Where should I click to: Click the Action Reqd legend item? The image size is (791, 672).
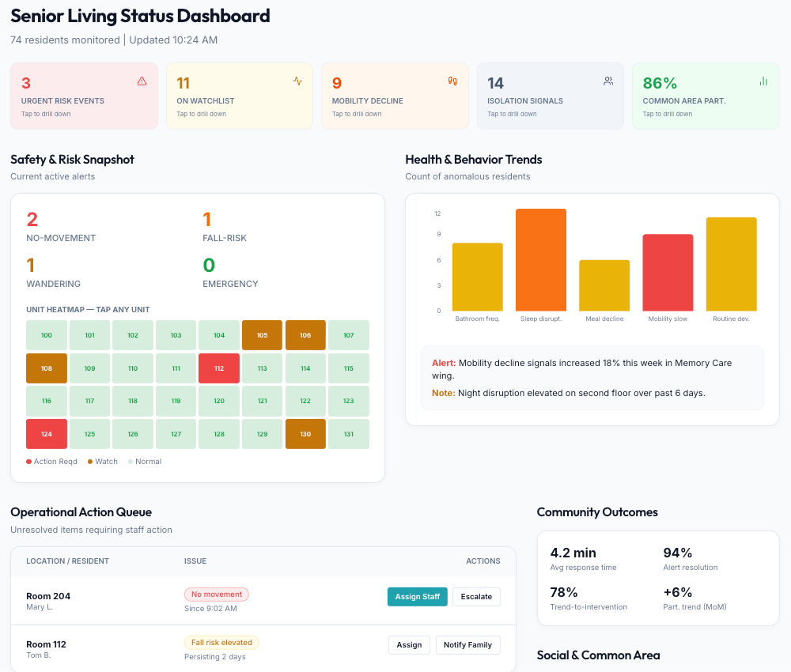pyautogui.click(x=52, y=461)
